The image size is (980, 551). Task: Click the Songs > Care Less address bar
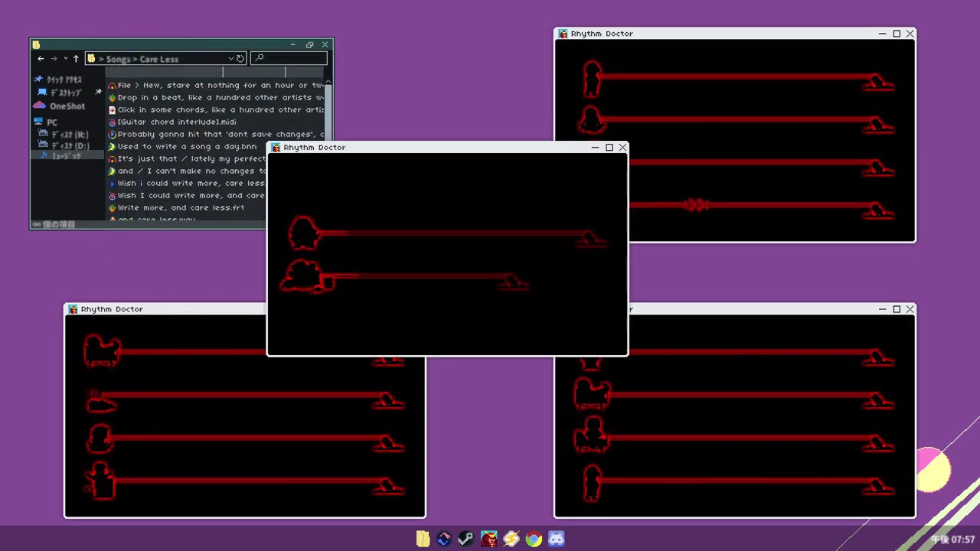[165, 59]
